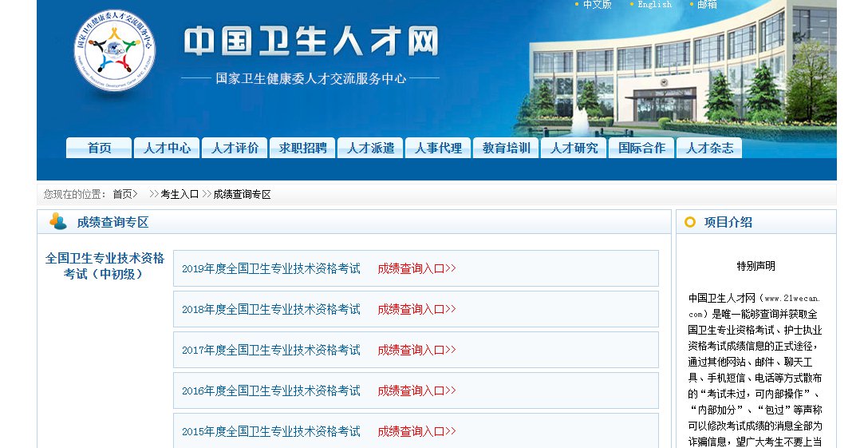Open 2016年度 成绩查询入口 link

click(416, 391)
